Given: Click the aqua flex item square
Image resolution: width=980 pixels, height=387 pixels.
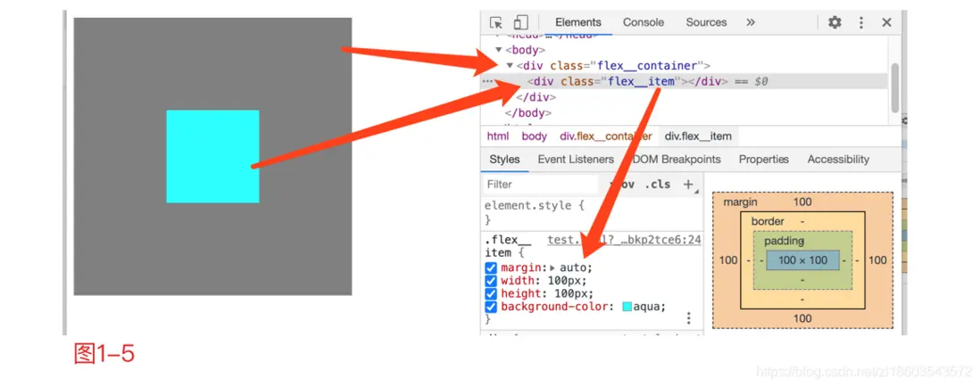Looking at the screenshot, I should [212, 156].
